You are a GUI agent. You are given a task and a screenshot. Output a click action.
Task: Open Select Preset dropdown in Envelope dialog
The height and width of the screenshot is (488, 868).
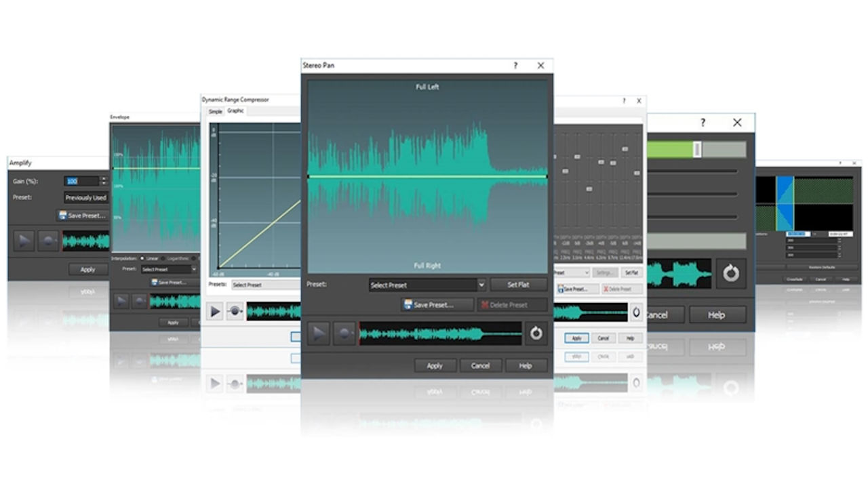[169, 269]
